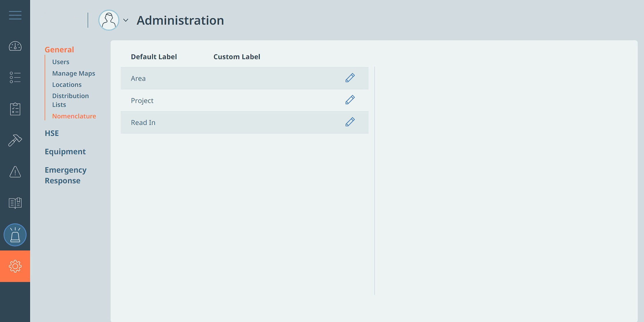
Task: Expand the Emergency Response section
Action: pyautogui.click(x=66, y=175)
